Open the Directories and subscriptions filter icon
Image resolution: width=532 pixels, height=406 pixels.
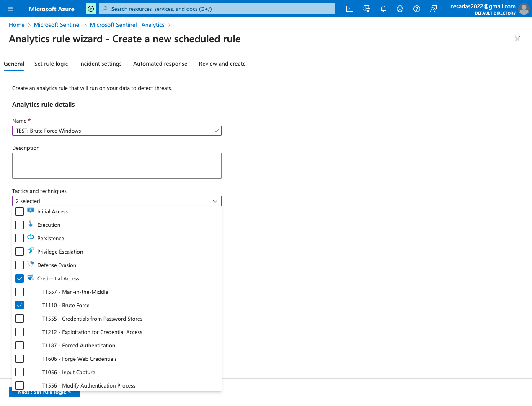click(367, 9)
